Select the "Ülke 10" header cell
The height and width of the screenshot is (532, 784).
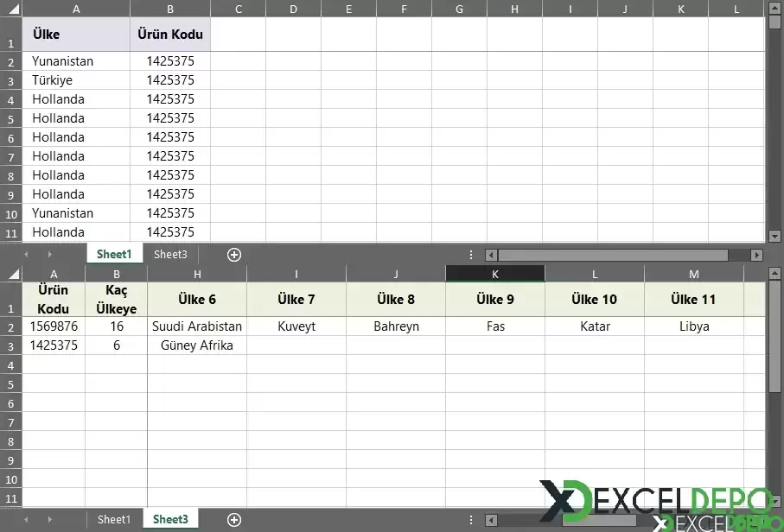(x=595, y=300)
